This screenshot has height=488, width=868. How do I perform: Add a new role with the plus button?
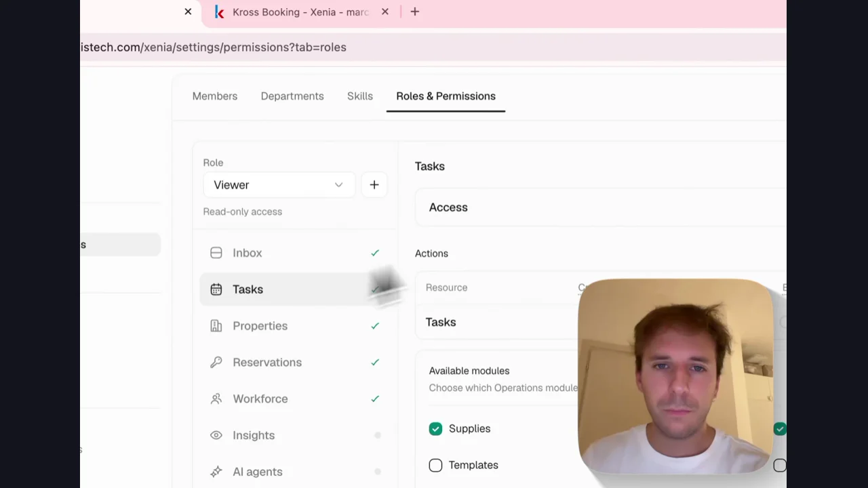click(374, 185)
